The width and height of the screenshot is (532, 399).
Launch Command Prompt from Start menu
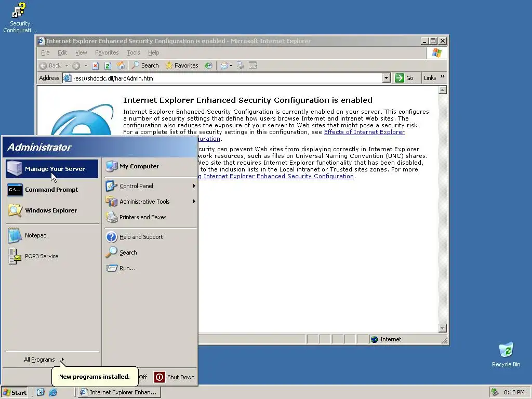tap(52, 190)
